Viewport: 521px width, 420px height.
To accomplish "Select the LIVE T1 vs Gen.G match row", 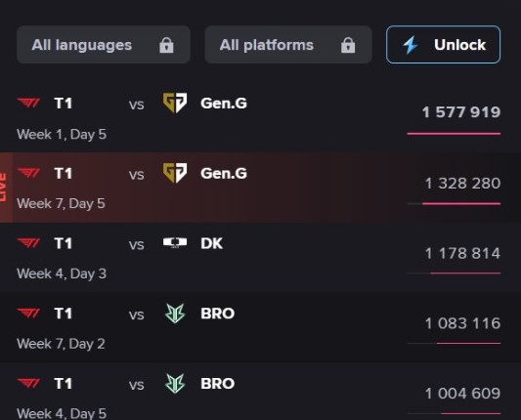I will pos(260,188).
